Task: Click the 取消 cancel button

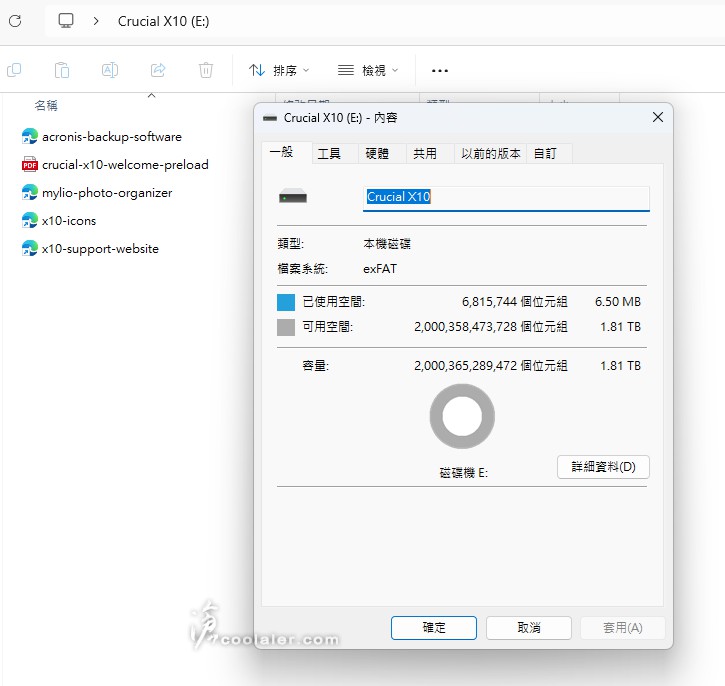Action: click(x=528, y=628)
